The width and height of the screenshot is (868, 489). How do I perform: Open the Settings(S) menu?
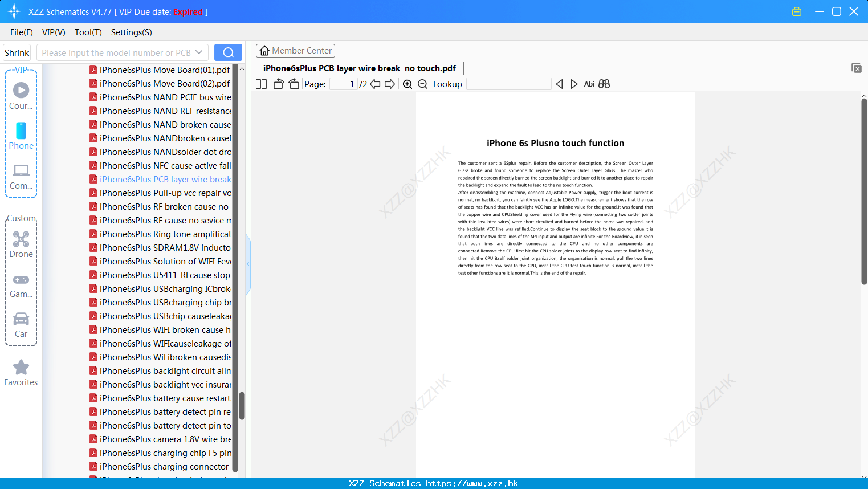click(132, 32)
